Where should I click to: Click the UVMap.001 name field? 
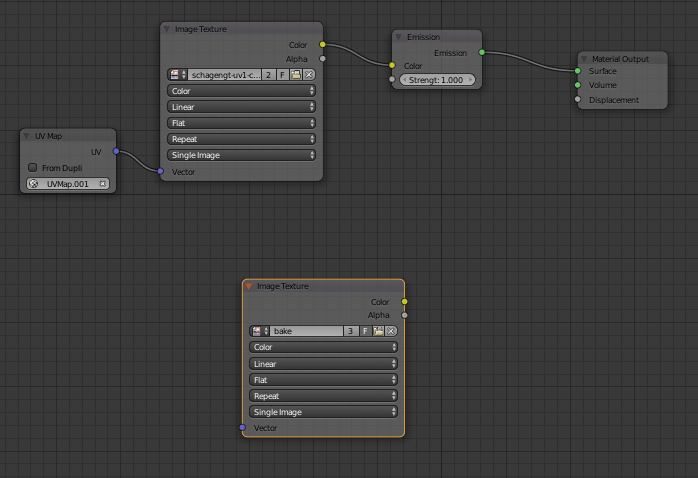(x=68, y=184)
